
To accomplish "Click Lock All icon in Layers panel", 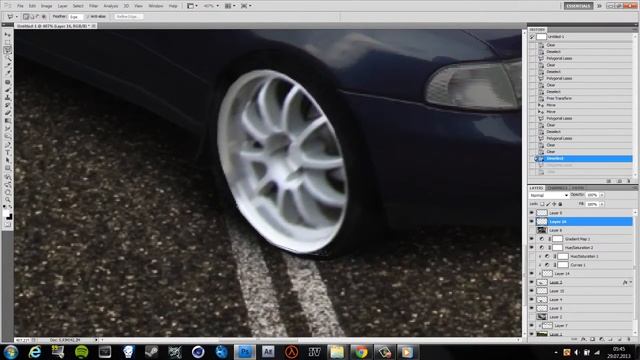I will pyautogui.click(x=560, y=204).
